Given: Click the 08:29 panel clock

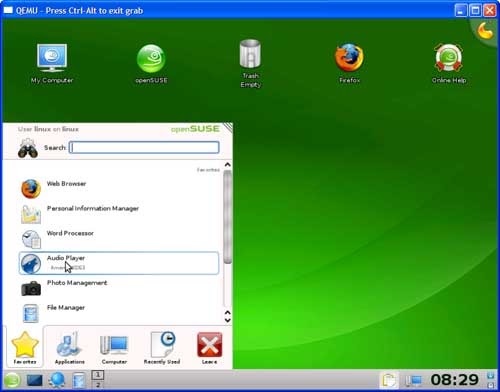Looking at the screenshot, I should pos(455,380).
